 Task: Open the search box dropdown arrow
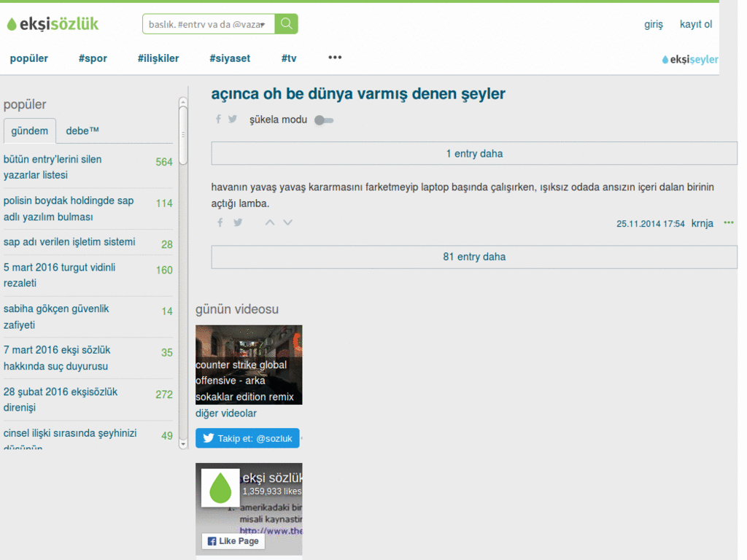(263, 25)
